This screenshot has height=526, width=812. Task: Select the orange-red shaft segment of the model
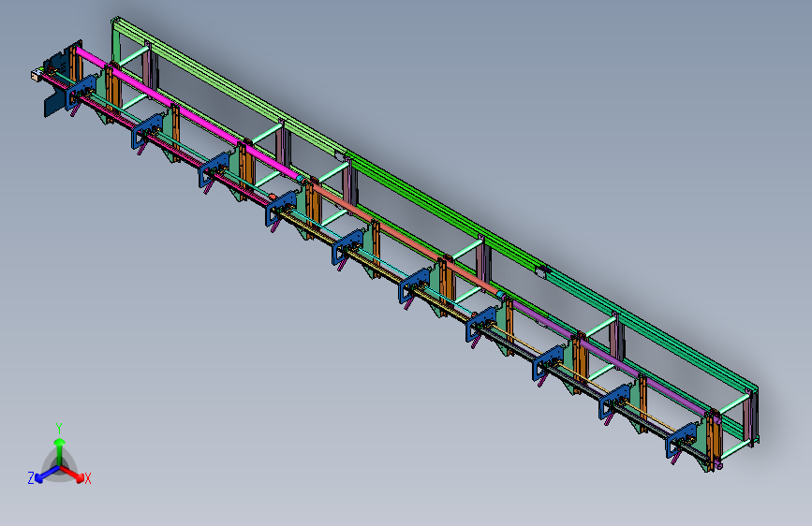tap(406, 240)
